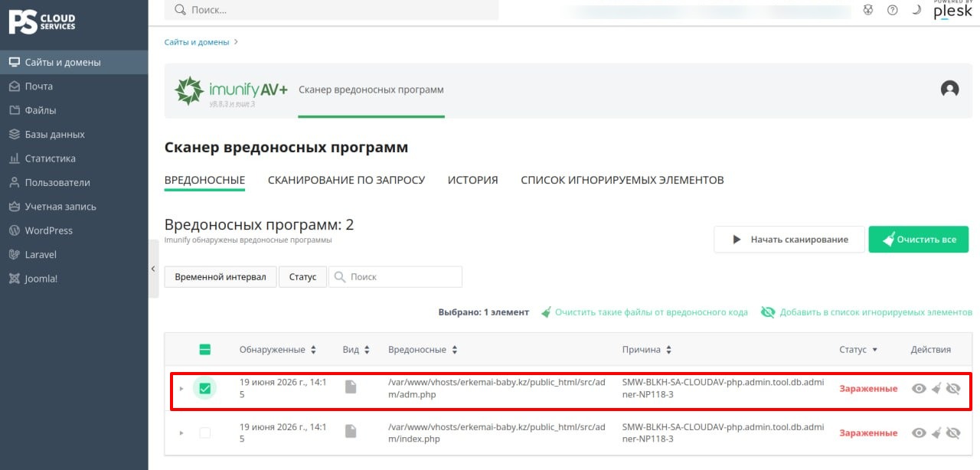Click the green Очистить все button

click(918, 240)
